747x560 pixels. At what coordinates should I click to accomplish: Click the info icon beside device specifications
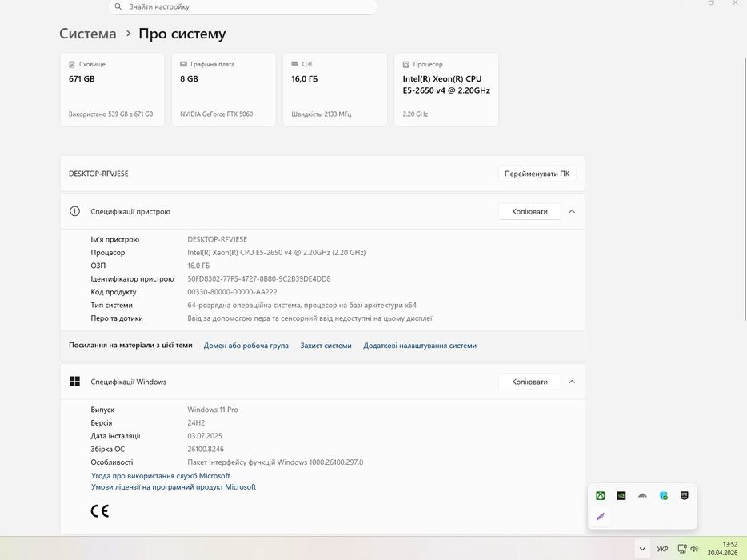75,211
